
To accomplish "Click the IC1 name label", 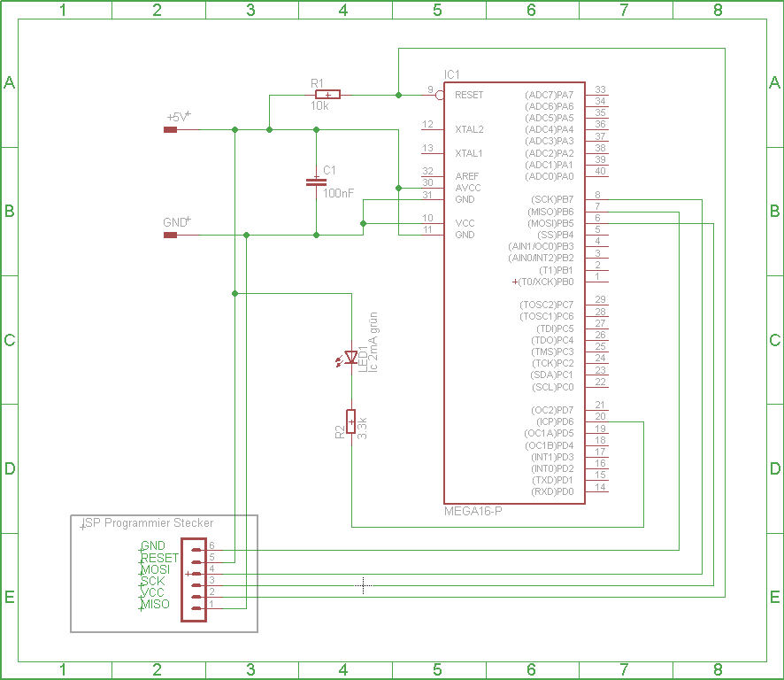I will click(452, 74).
